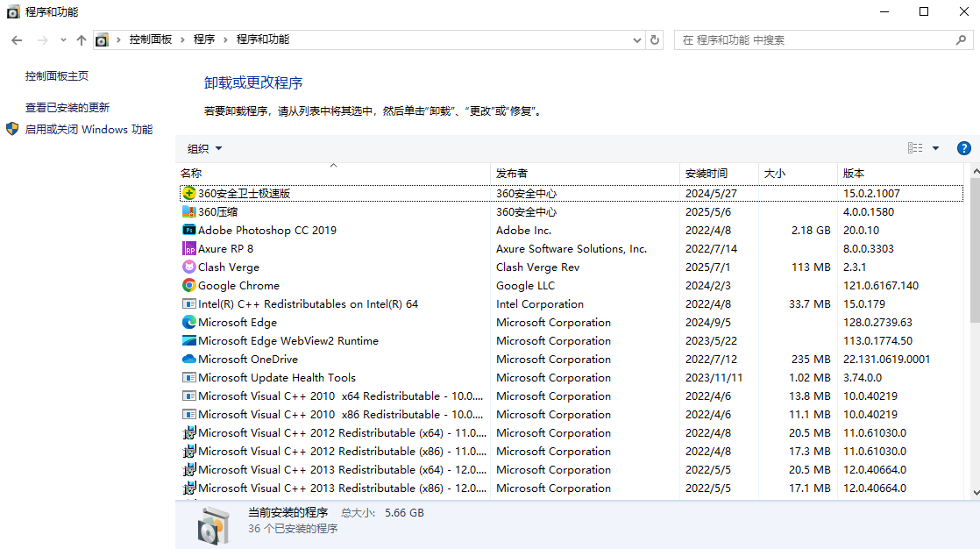Open the recent locations dropdown arrow
This screenshot has height=549, width=980.
(63, 40)
